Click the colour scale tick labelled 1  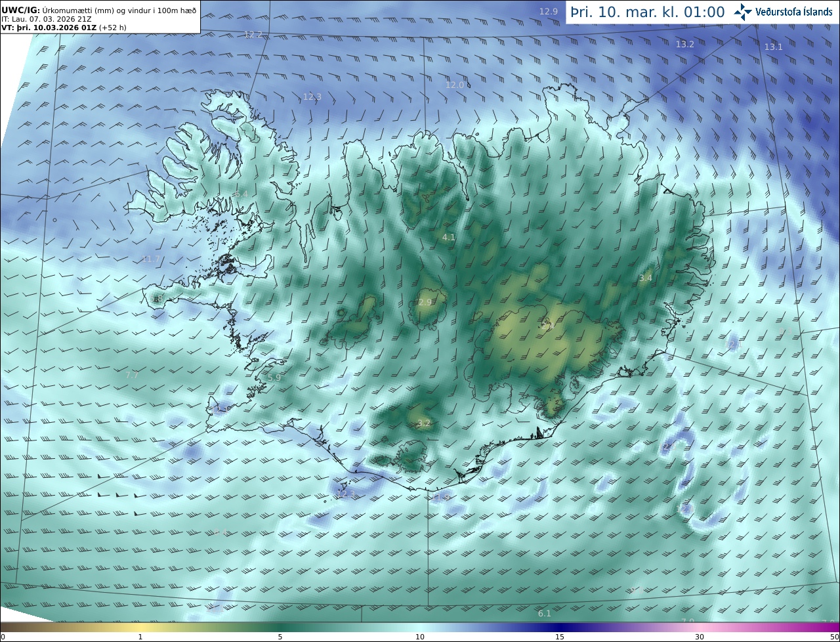pyautogui.click(x=140, y=637)
